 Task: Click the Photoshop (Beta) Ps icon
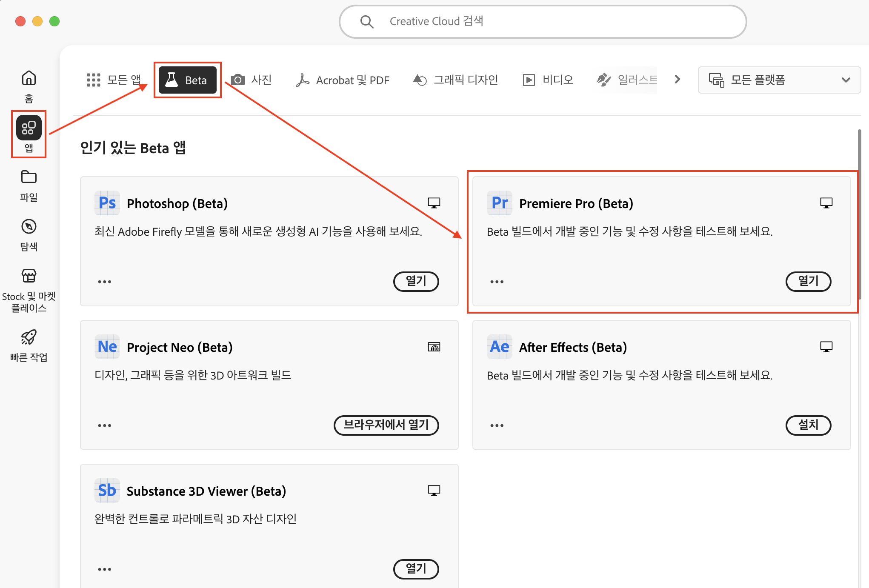pos(107,203)
